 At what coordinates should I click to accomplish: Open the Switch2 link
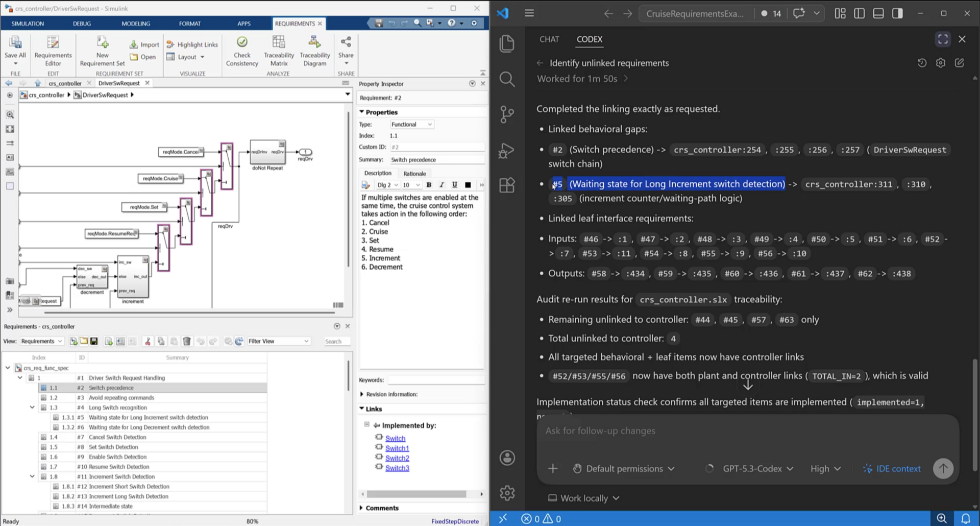[397, 458]
